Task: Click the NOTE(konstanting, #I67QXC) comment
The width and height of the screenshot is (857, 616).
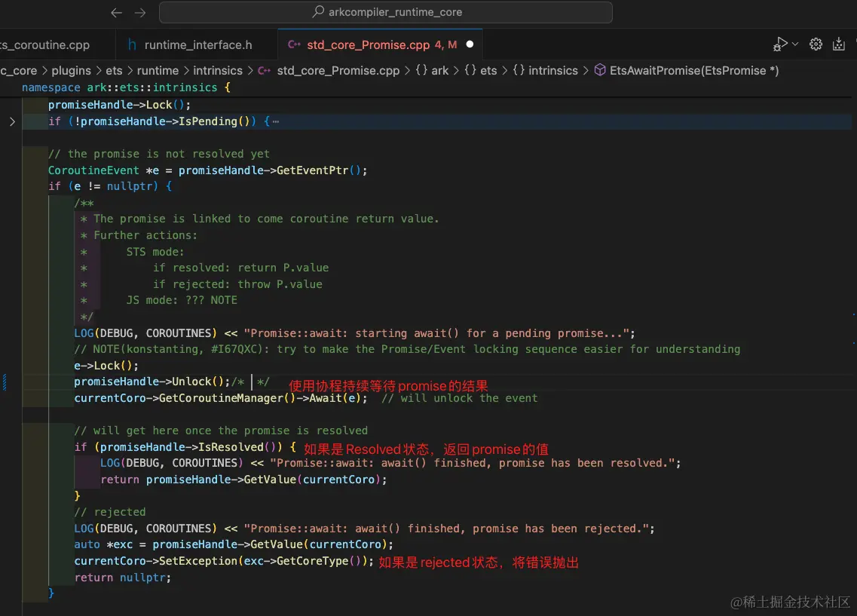Action: (407, 349)
